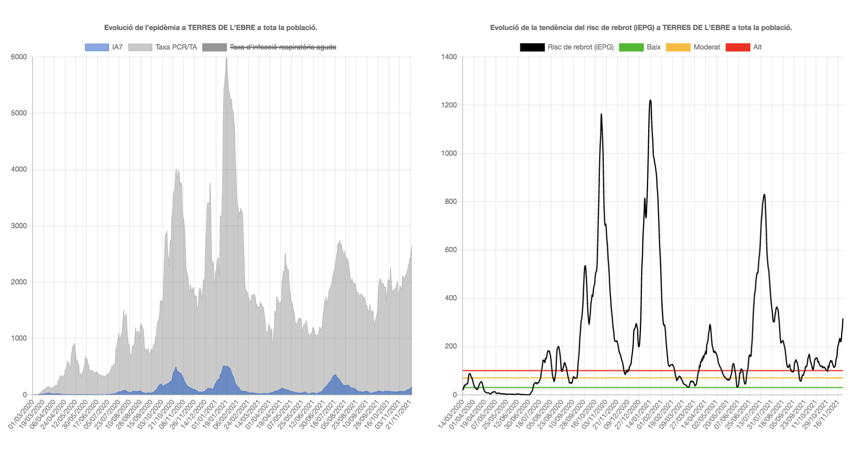Click the blue IA7 legend color box
The image size is (868, 452).
97,47
